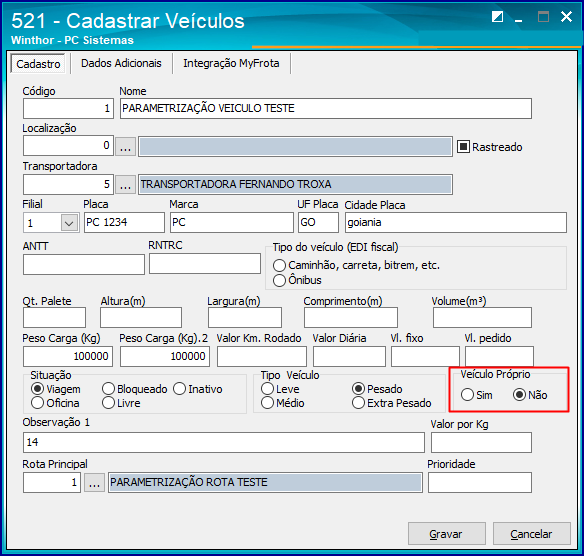The image size is (584, 556).
Task: Click the Volume(m³) input field
Action: [x=482, y=318]
